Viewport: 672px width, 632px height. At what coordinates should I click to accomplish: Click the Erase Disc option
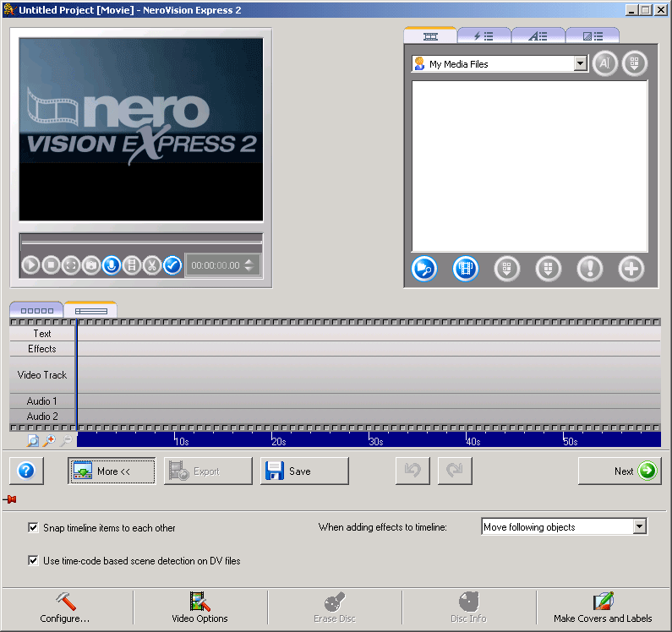[x=335, y=607]
